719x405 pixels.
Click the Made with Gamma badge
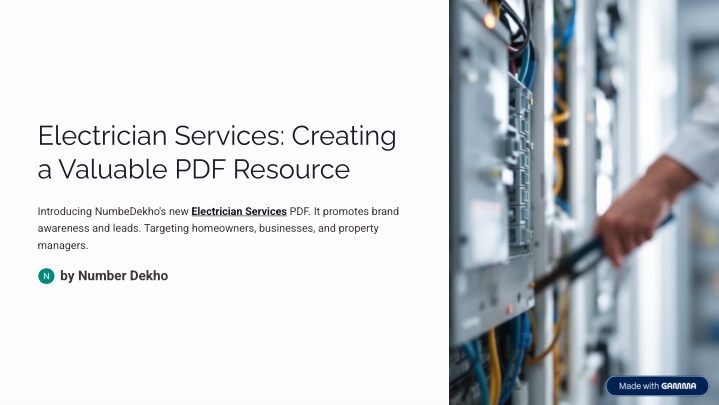coord(657,386)
